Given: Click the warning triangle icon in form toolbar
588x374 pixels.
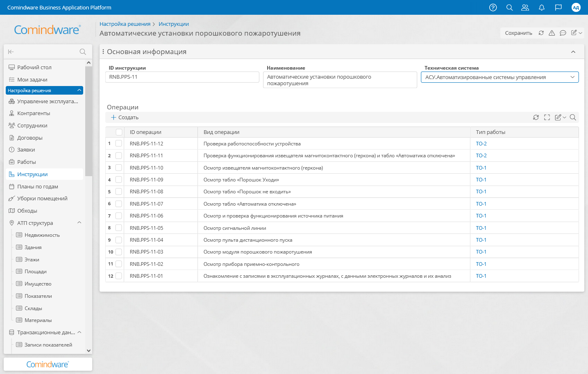Looking at the screenshot, I should (x=552, y=33).
